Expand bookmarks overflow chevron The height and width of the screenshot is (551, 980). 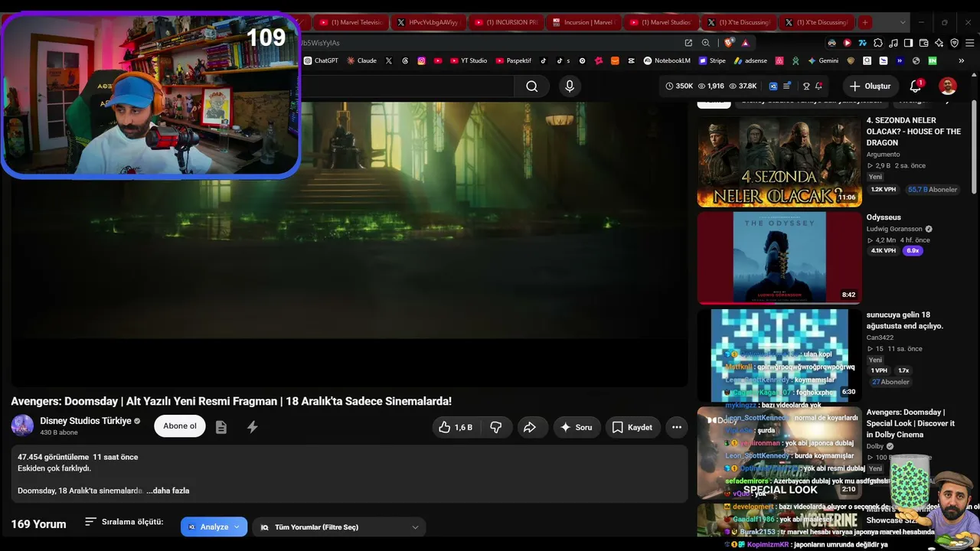[x=961, y=60]
